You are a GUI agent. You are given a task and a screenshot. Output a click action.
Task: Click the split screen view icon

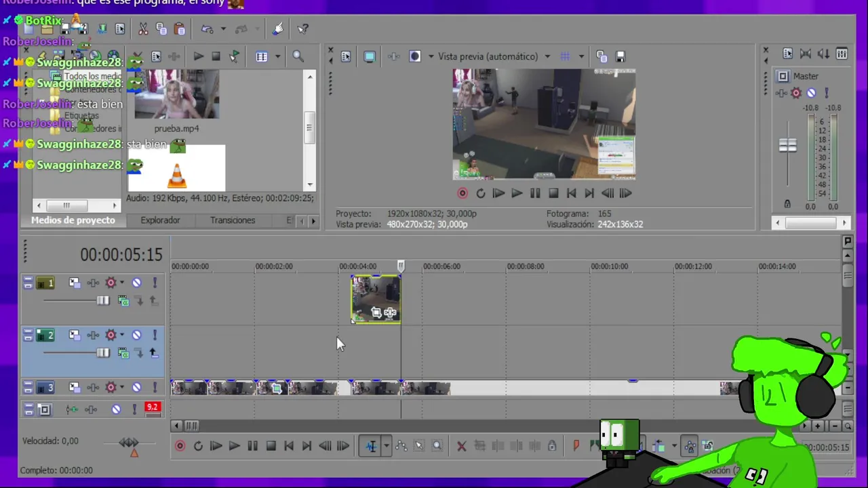[415, 57]
